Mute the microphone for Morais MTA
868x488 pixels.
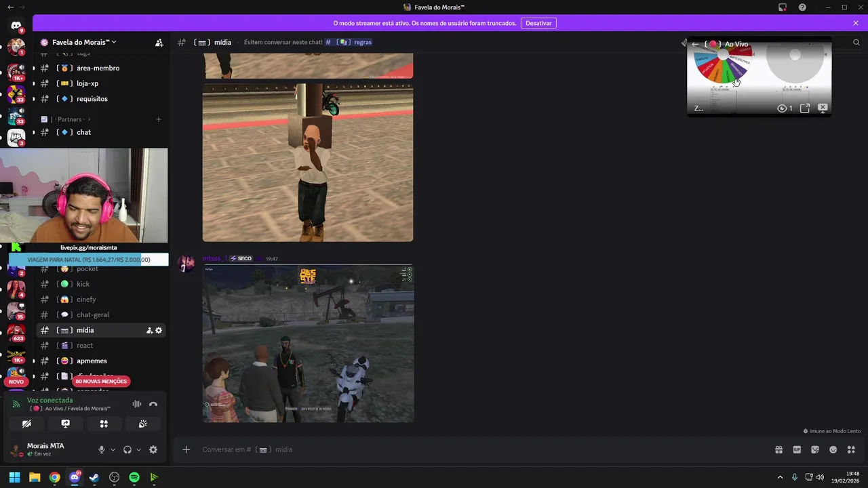pyautogui.click(x=102, y=449)
